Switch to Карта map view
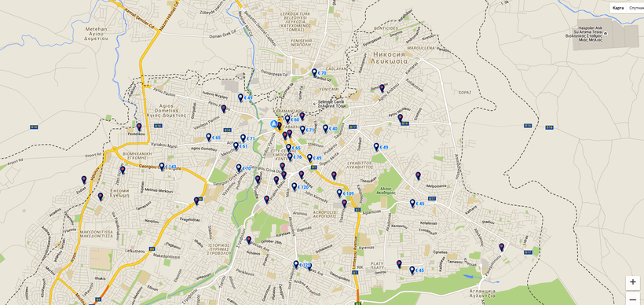This screenshot has height=305, width=644. pyautogui.click(x=618, y=8)
